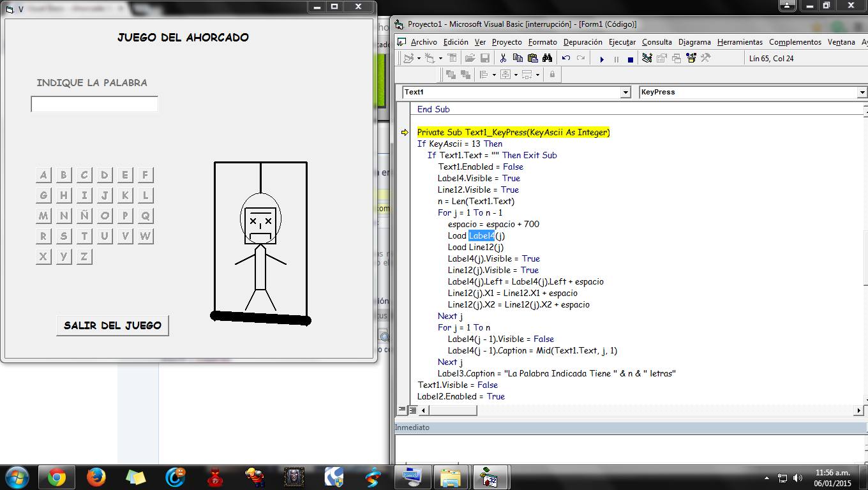
Task: Continue execution with the Start play icon
Action: pyautogui.click(x=602, y=59)
